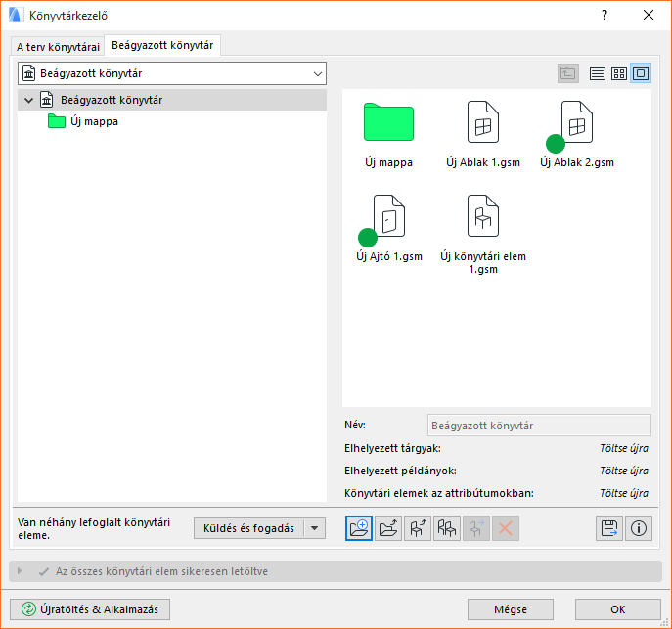This screenshot has height=629, width=672.
Task: Click Újratöltés & Alkalmazás button
Action: tap(90, 609)
